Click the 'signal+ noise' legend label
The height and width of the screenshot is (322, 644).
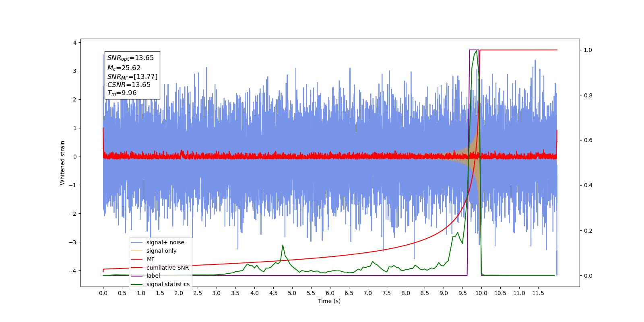165,242
